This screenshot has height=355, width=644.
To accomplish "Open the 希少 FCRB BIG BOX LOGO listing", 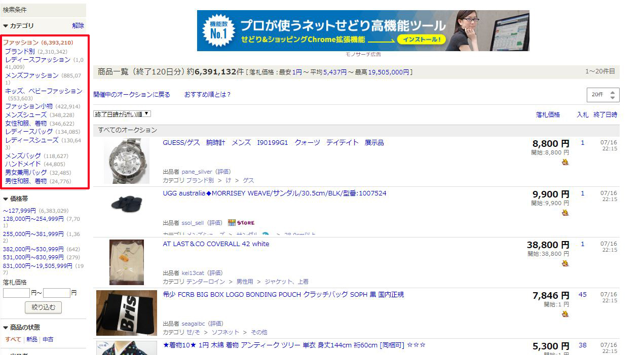I will [x=283, y=295].
